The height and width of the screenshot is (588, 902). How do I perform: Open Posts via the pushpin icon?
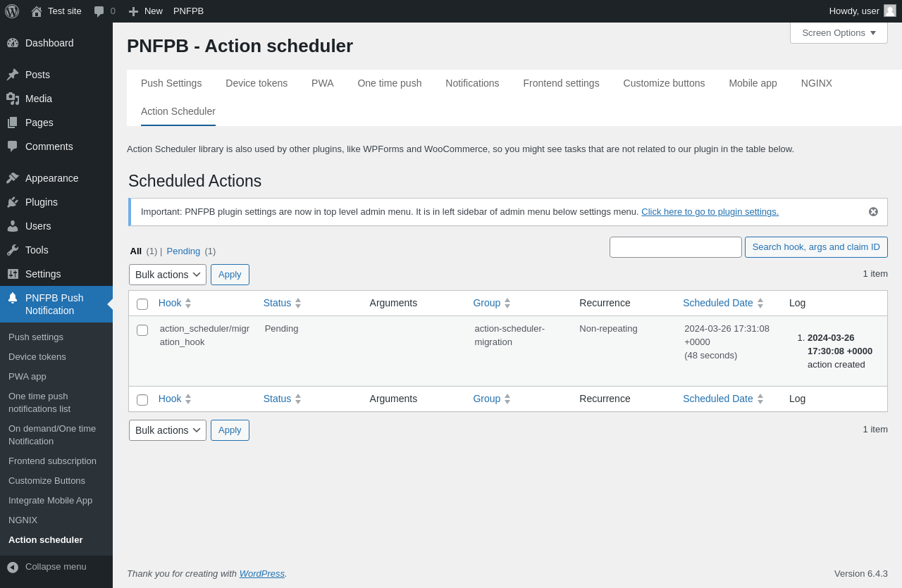point(13,75)
